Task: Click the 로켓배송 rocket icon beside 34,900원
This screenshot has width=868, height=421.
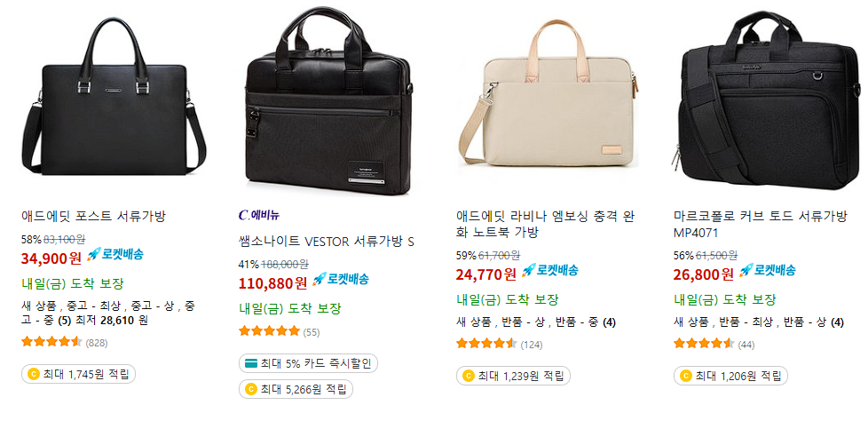Action: click(94, 254)
